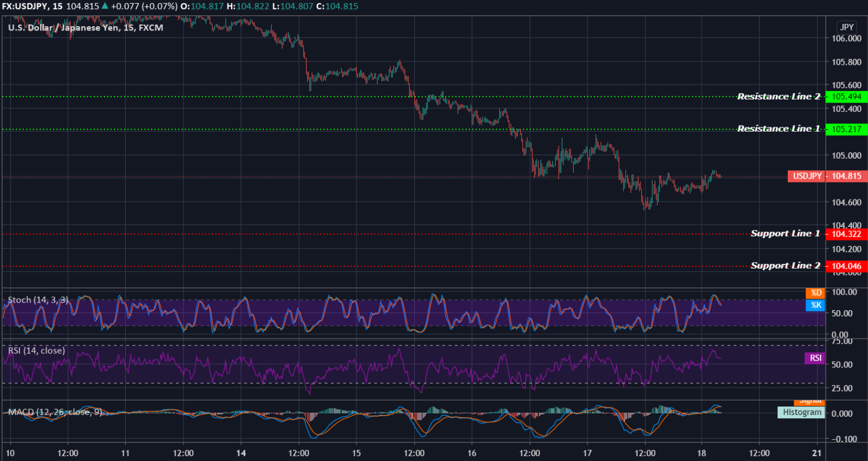Click the 25.00 RSI scale value
Image resolution: width=868 pixels, height=461 pixels.
(x=842, y=388)
